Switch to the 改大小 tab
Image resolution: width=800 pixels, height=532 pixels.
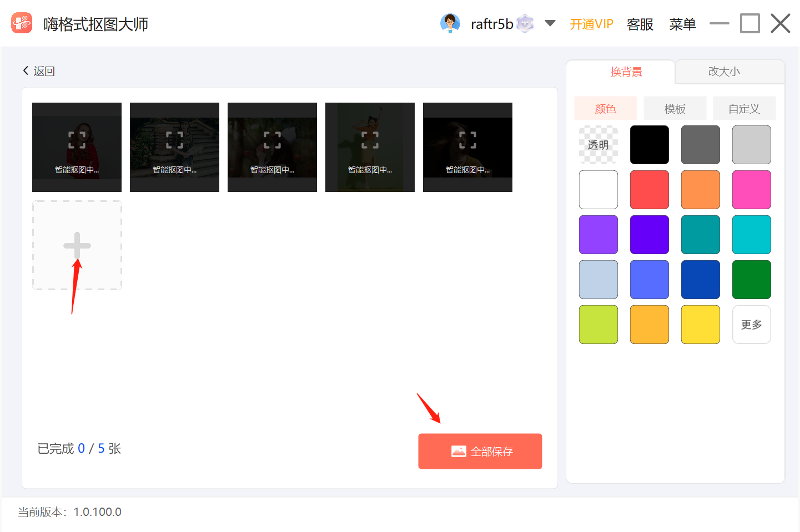pyautogui.click(x=723, y=72)
